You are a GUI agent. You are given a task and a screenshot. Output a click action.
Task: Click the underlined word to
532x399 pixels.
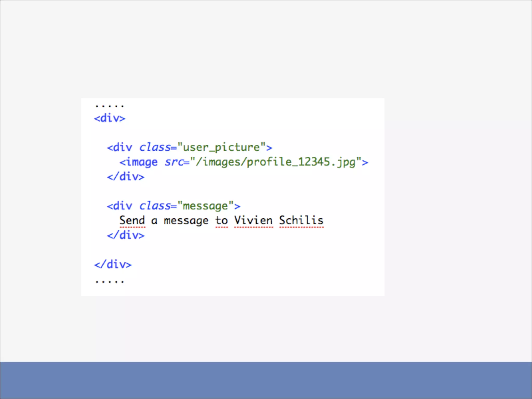coord(222,221)
